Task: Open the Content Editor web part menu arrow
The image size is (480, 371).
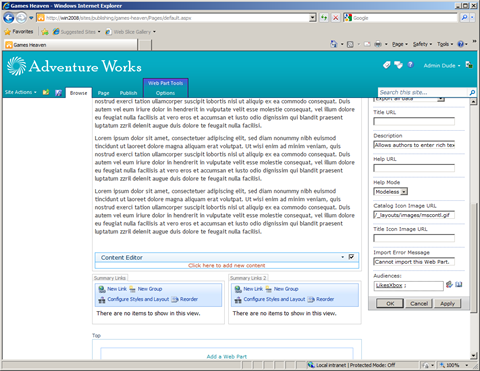Action: tap(342, 257)
